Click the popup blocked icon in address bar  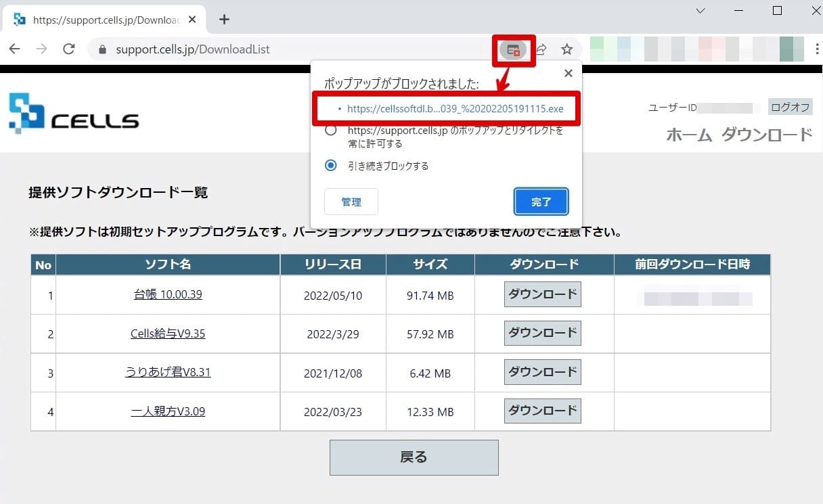[514, 49]
